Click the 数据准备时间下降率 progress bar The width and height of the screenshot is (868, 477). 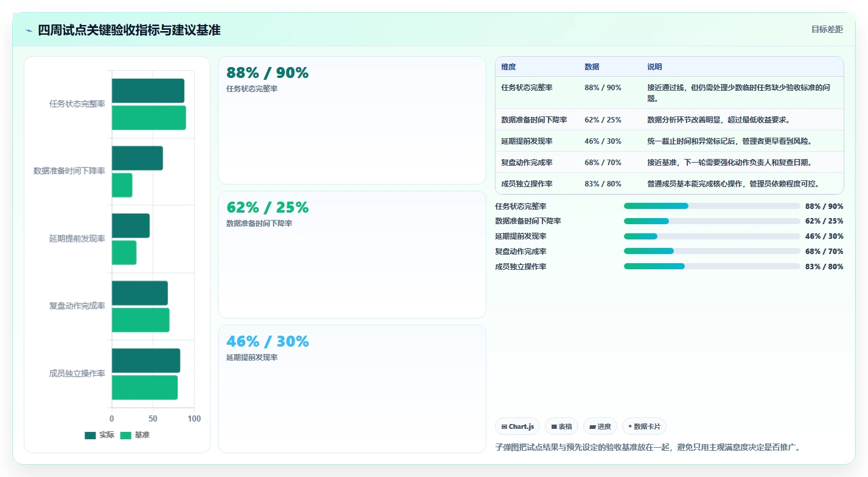point(712,221)
